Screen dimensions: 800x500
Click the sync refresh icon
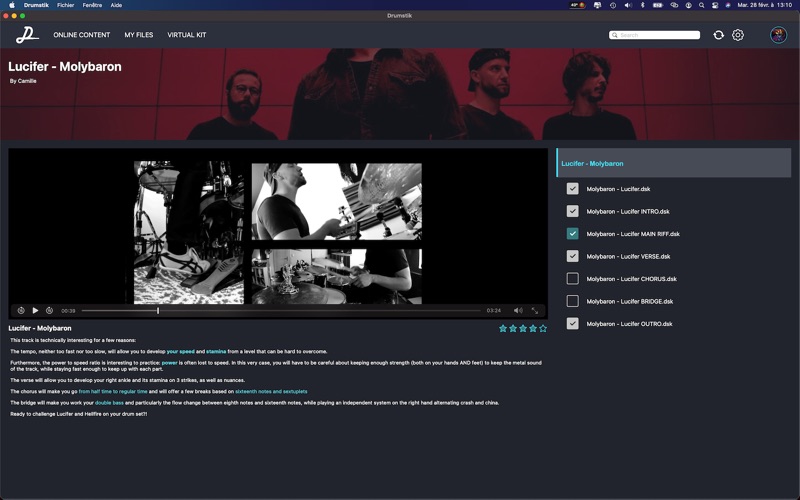(718, 35)
